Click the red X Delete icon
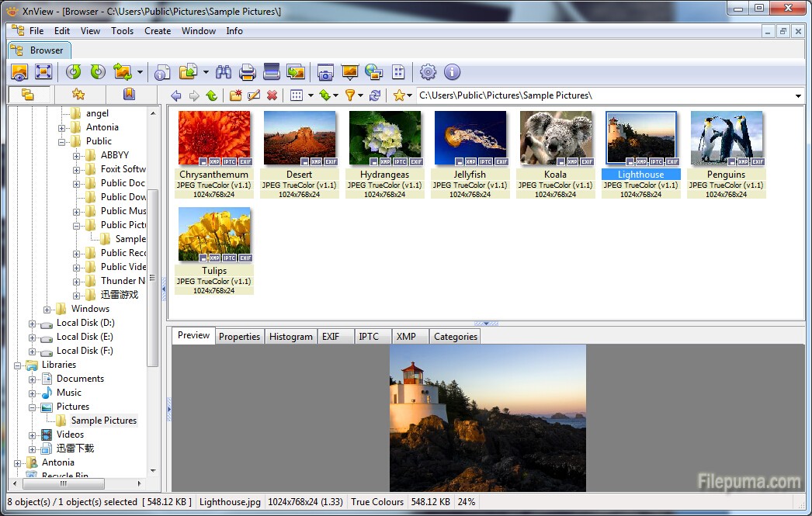The height and width of the screenshot is (516, 812). 272,95
